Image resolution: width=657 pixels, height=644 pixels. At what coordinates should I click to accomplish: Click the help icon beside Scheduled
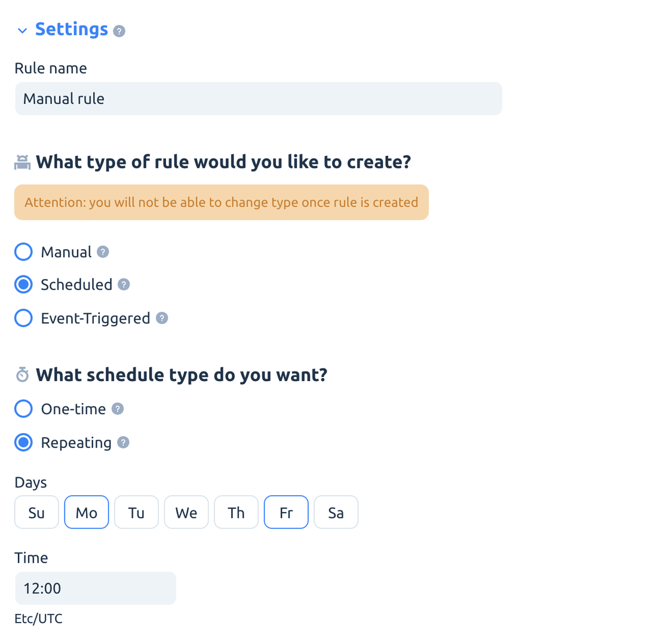[124, 284]
